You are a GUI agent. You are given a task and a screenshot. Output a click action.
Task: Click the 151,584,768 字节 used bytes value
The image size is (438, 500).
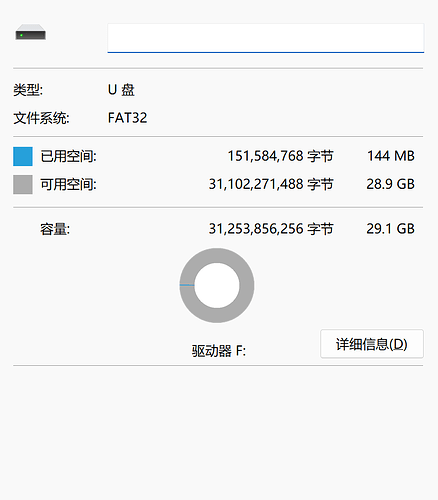click(280, 156)
